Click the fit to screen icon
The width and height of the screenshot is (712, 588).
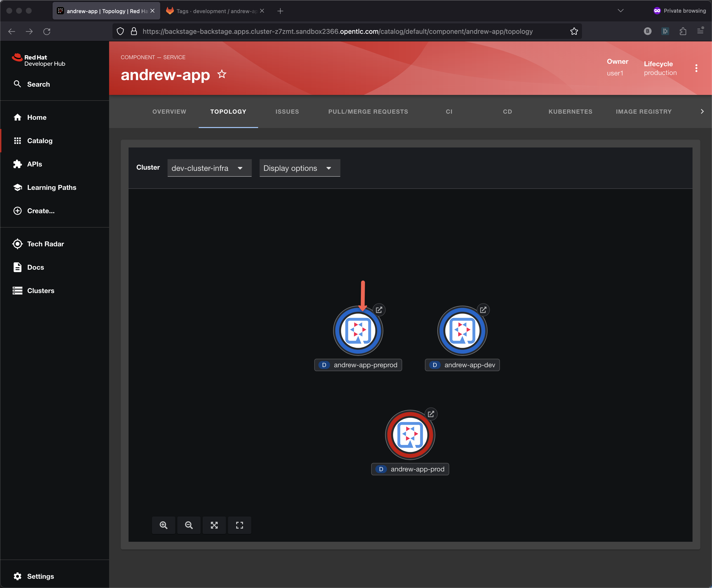214,525
